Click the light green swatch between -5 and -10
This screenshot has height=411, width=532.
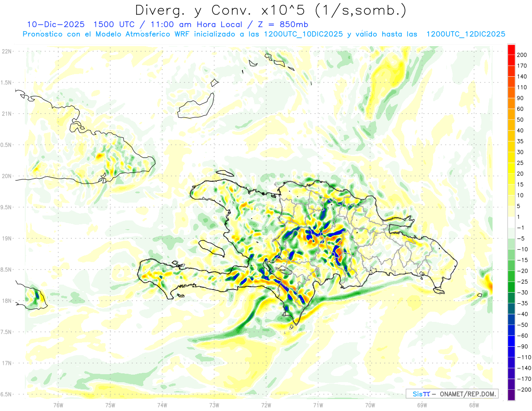pyautogui.click(x=511, y=244)
